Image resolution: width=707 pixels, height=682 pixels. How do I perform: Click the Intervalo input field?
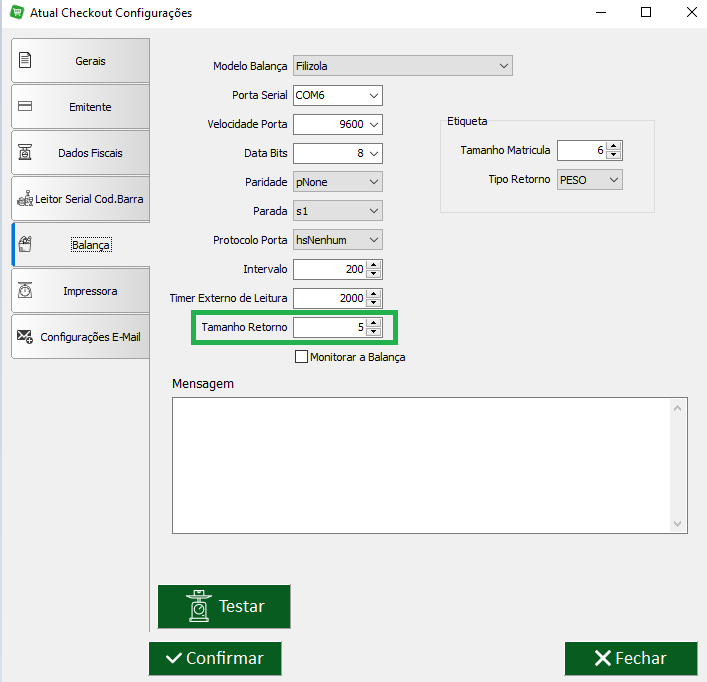(330, 269)
